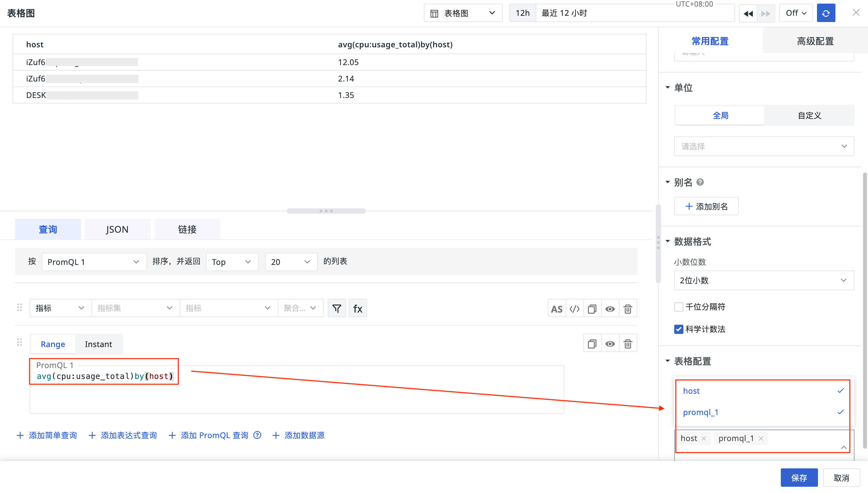Viewport: 868px width, 493px height.
Task: Click the 保存 button
Action: [799, 478]
